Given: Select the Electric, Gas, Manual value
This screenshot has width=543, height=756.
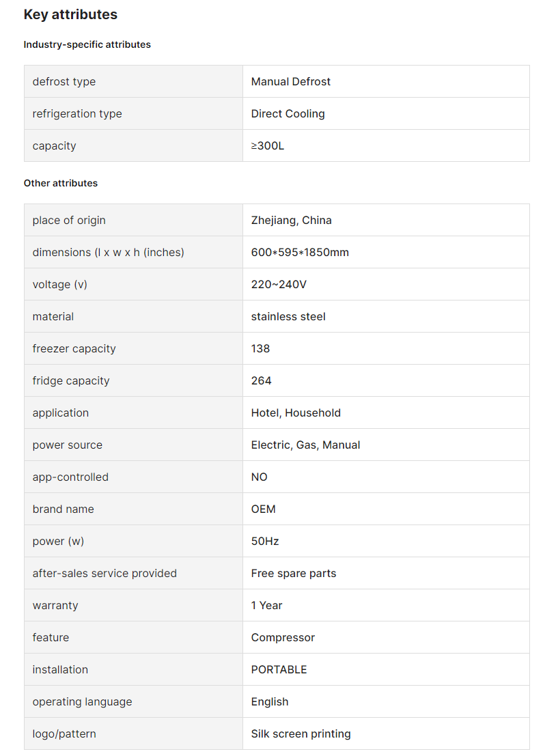Looking at the screenshot, I should pos(306,445).
